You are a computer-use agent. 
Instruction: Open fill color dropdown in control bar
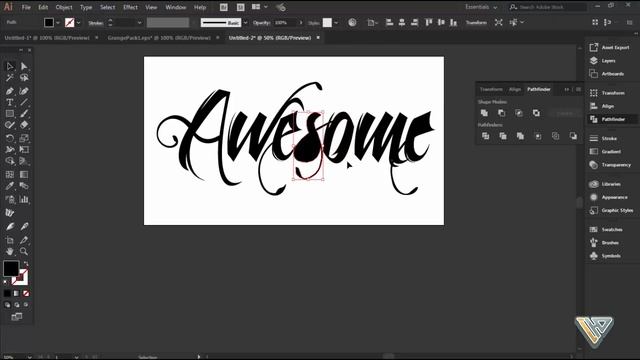[x=58, y=23]
